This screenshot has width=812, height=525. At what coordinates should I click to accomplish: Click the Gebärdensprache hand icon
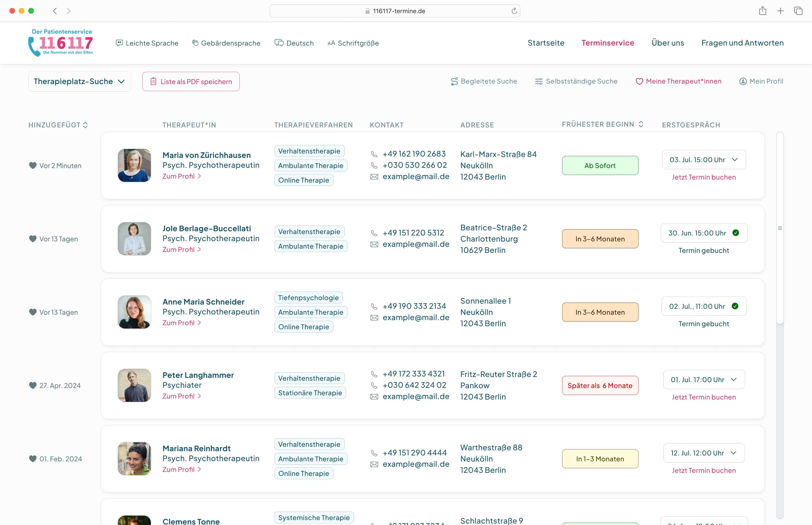tap(195, 43)
